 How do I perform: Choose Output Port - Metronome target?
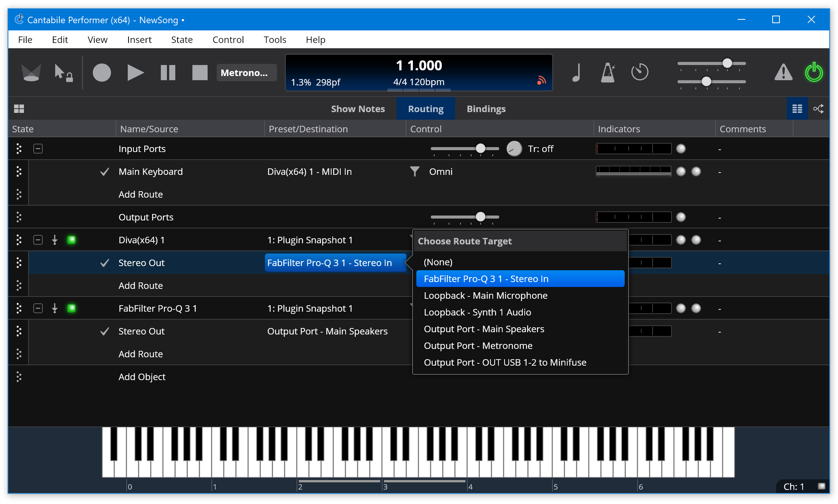520,346
